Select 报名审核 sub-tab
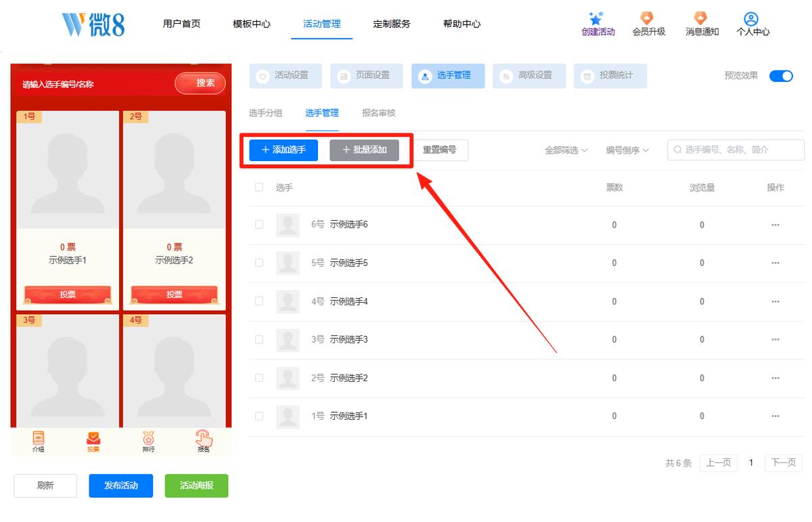The image size is (812, 522). (x=379, y=113)
